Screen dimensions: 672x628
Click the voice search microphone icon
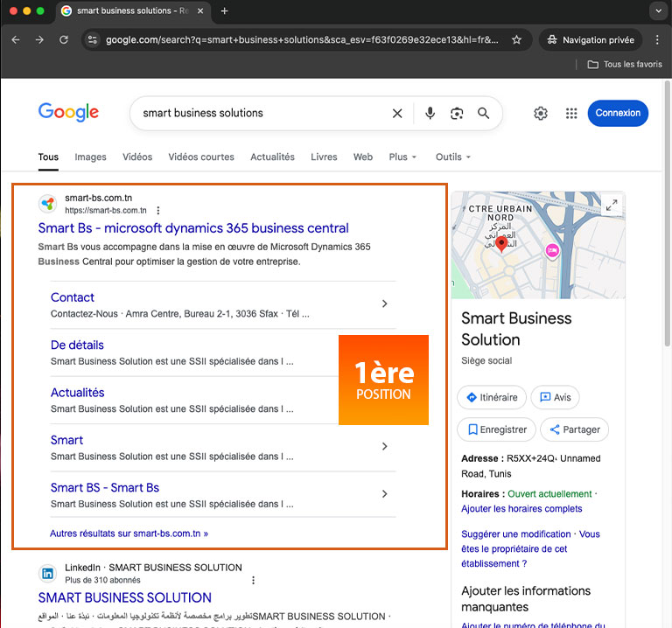(430, 114)
